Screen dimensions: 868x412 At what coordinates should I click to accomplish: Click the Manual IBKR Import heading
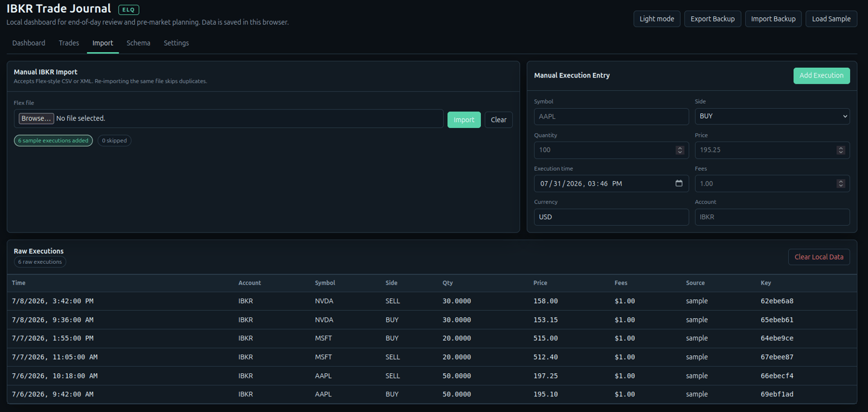(x=46, y=72)
